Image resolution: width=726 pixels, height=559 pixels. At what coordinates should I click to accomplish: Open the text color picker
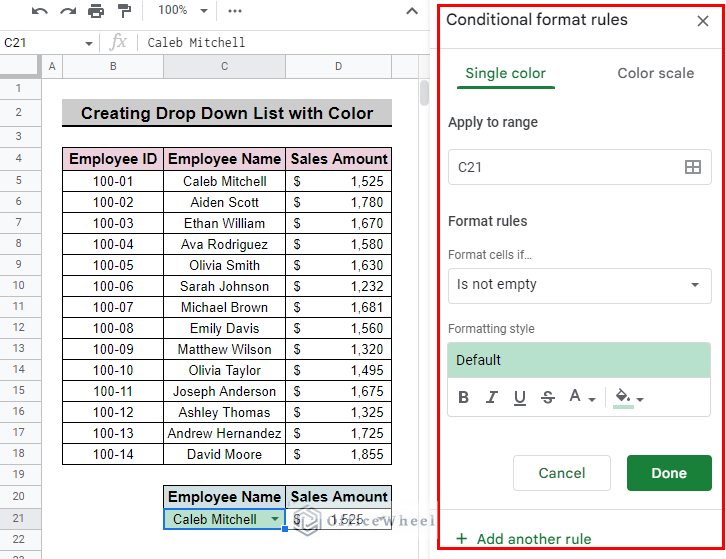click(x=582, y=397)
